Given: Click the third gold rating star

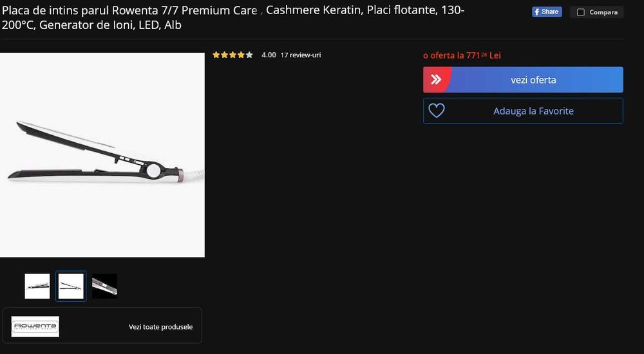Looking at the screenshot, I should [233, 55].
